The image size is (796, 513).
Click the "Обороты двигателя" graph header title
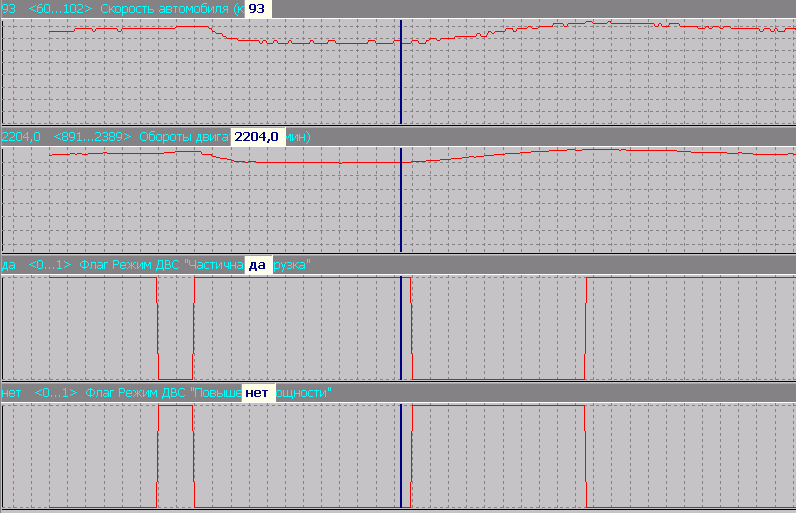click(x=185, y=136)
